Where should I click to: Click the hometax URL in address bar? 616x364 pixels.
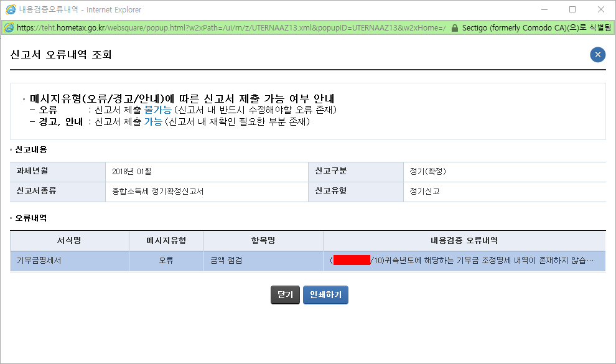(x=231, y=28)
